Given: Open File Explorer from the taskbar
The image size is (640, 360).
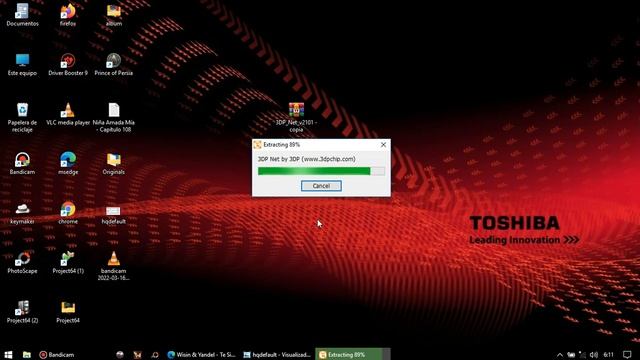Looking at the screenshot, I should tap(27, 355).
